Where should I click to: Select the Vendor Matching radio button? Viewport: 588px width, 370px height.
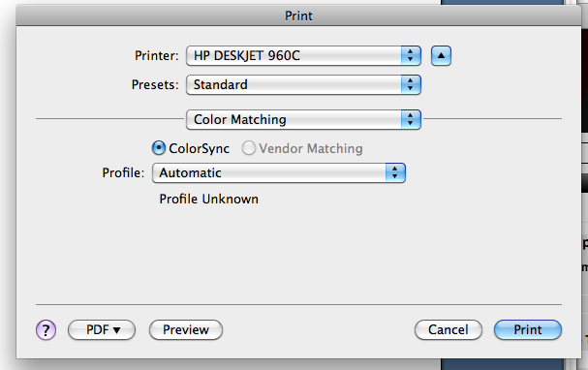tap(249, 148)
